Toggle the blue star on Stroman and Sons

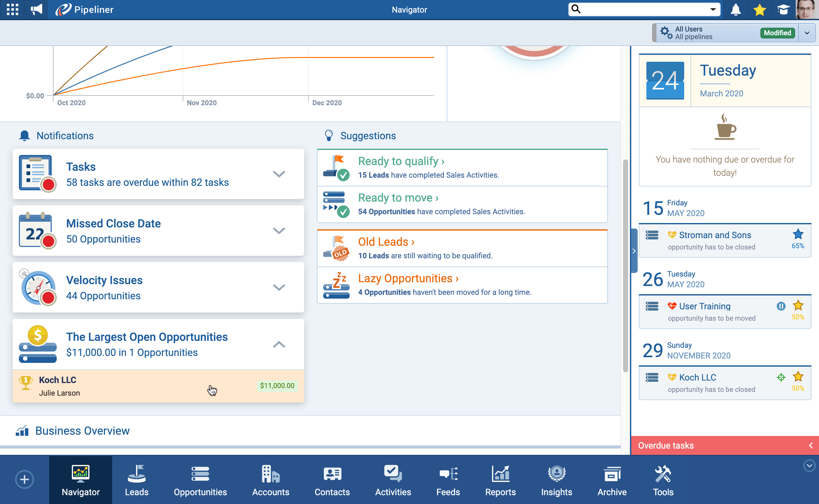[x=798, y=234]
